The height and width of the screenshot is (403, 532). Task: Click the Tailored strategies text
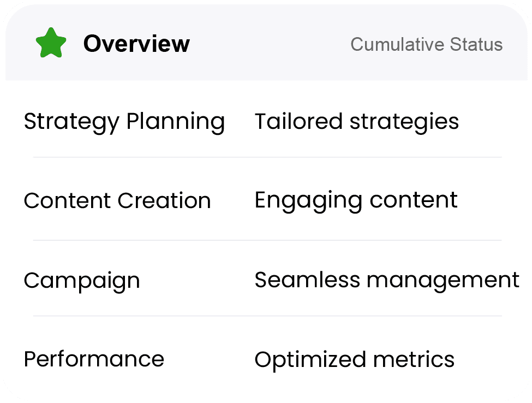357,122
